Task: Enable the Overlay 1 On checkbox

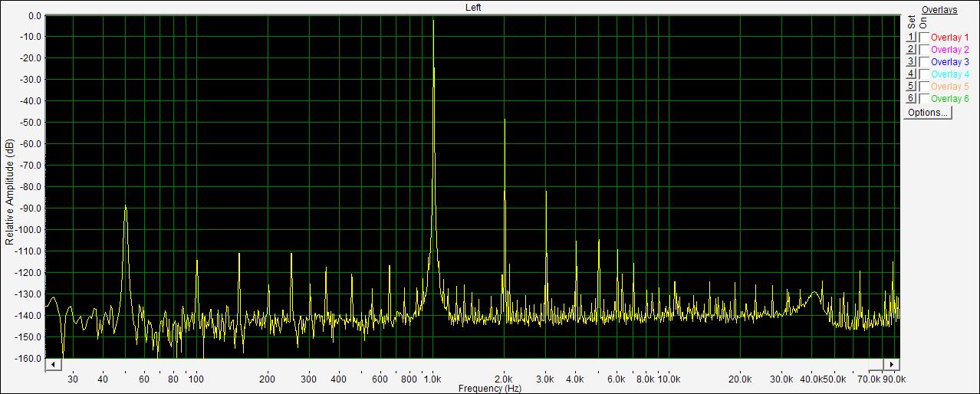Action: 924,38
